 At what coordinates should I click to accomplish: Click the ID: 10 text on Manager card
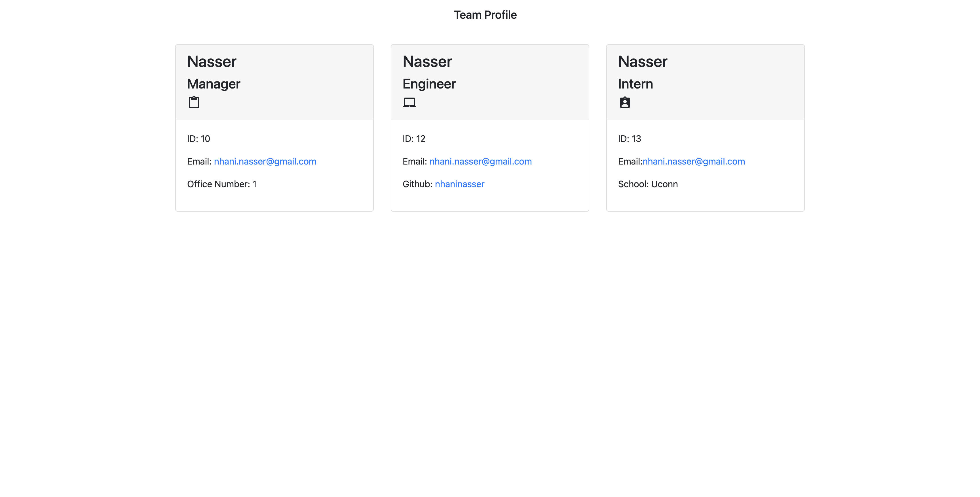(198, 138)
